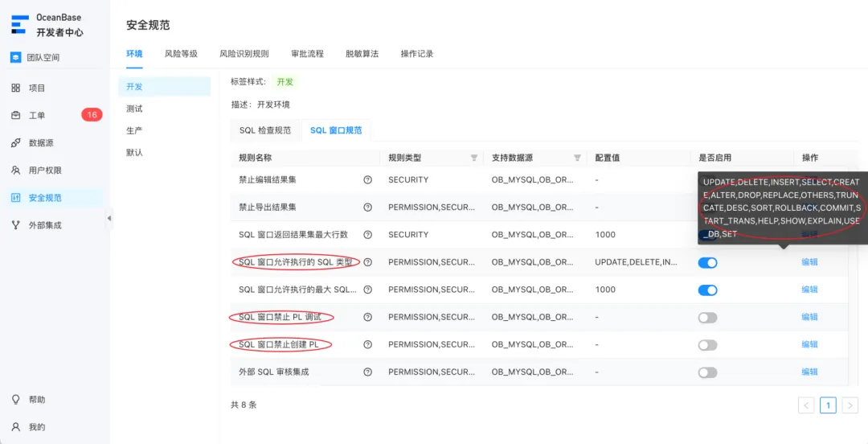Viewport: 868px width, 444px height.
Task: Click help icon for 禁止导出结果集
Action: [367, 207]
